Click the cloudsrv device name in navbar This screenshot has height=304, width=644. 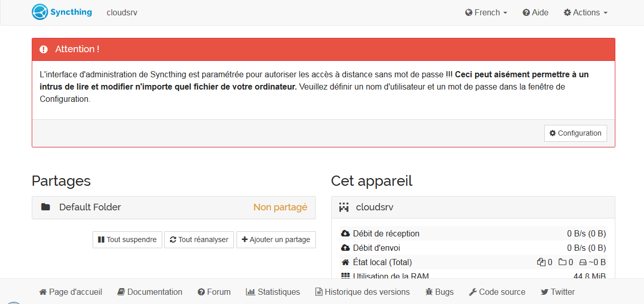pos(122,13)
